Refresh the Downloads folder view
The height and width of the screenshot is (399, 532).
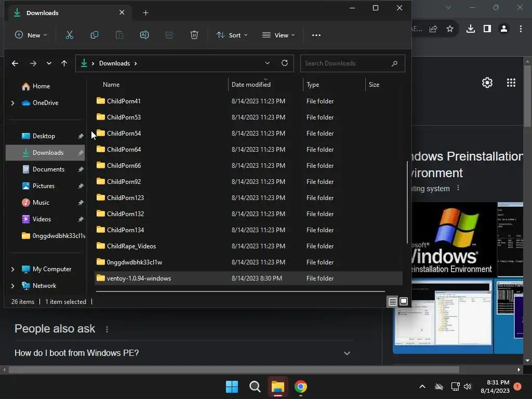tap(285, 63)
